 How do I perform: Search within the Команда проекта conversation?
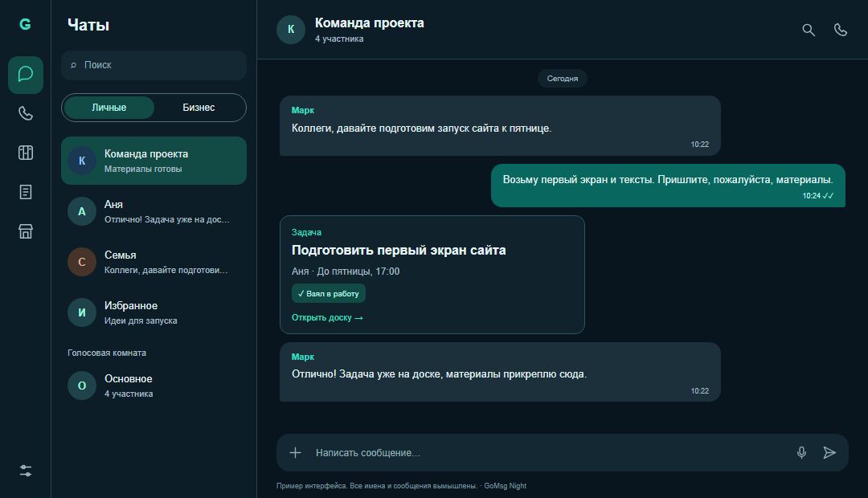809,30
